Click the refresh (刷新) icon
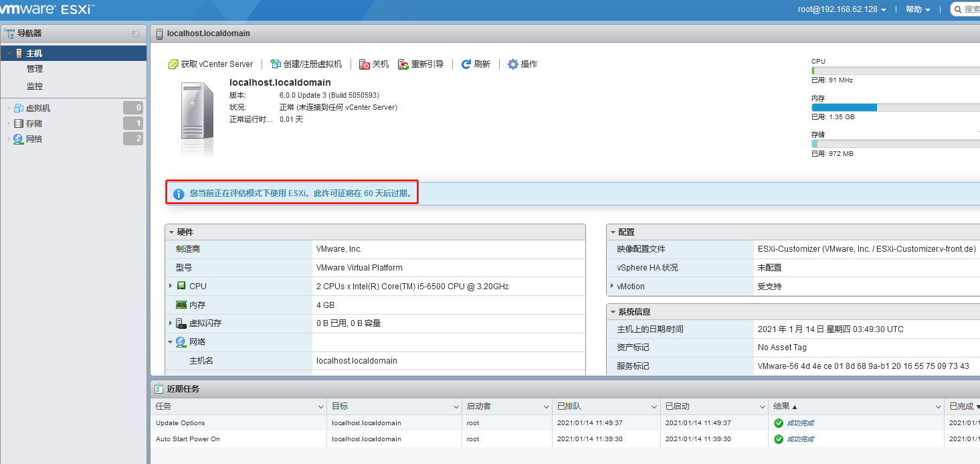The width and height of the screenshot is (980, 464). [x=466, y=64]
